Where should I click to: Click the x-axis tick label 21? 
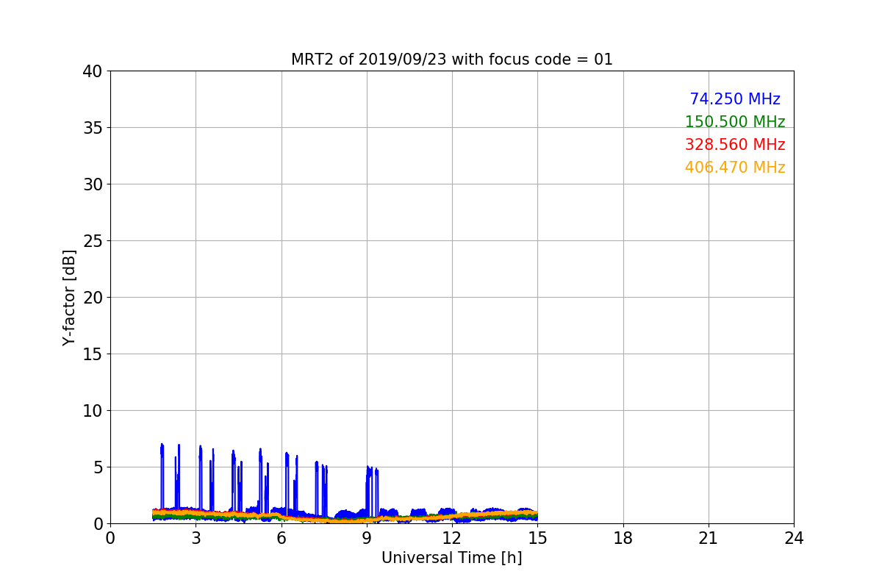click(x=709, y=538)
